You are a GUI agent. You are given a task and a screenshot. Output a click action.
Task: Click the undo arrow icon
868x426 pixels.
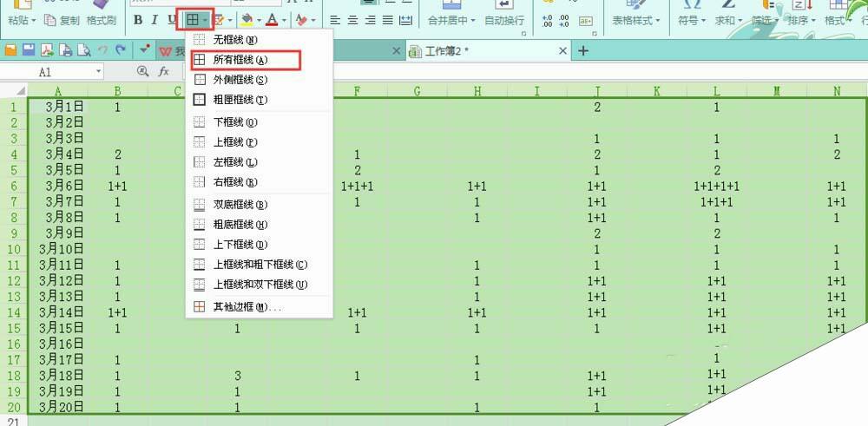[102, 50]
